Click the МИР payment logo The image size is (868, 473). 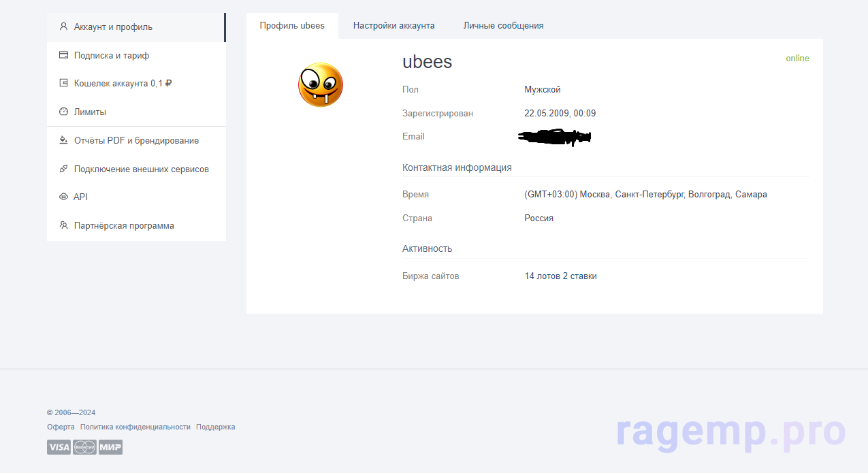(x=110, y=447)
